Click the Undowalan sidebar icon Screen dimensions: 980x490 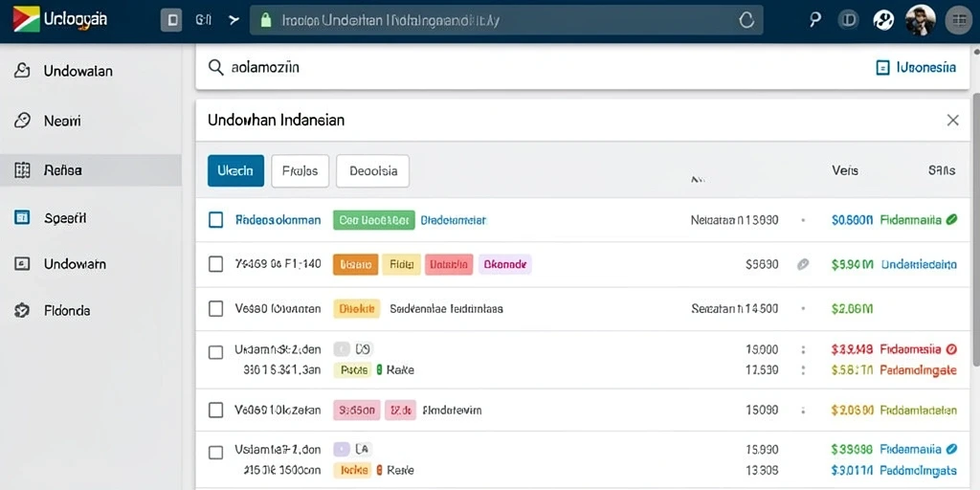(x=22, y=71)
